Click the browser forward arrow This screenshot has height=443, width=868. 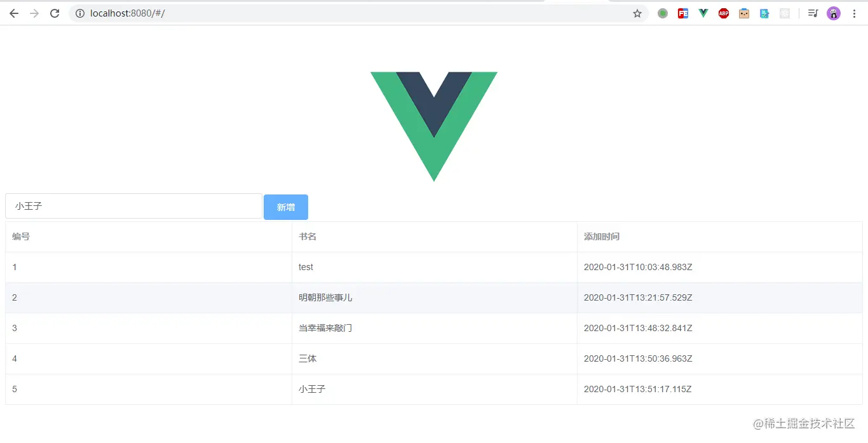tap(34, 13)
